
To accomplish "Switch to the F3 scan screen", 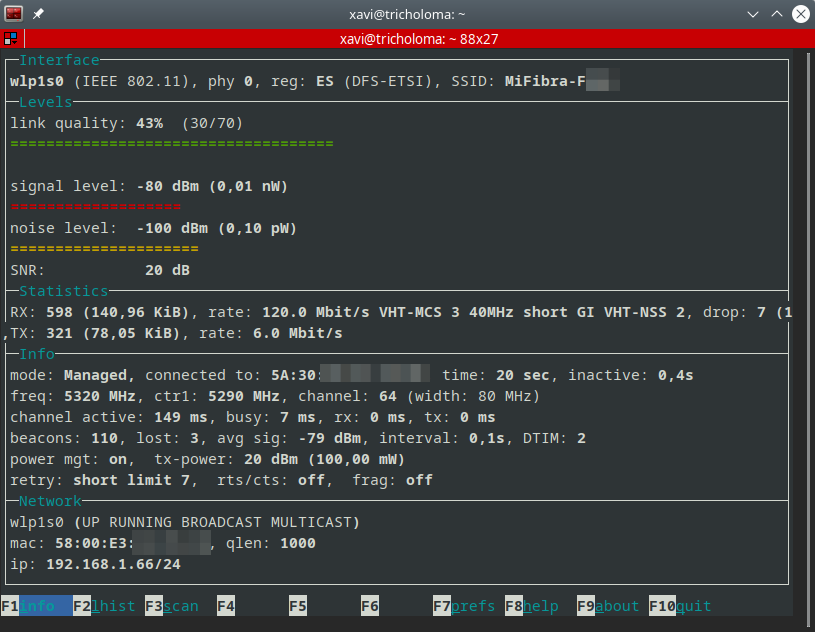I will click(171, 606).
